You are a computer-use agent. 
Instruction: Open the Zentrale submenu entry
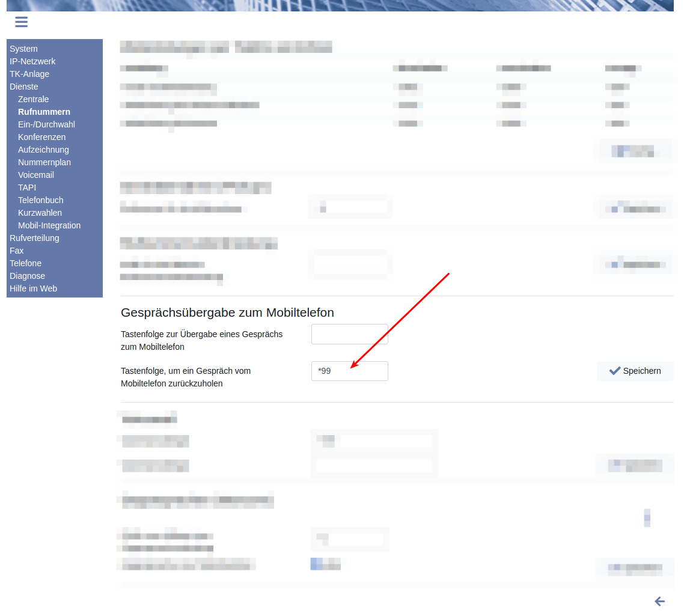point(34,99)
